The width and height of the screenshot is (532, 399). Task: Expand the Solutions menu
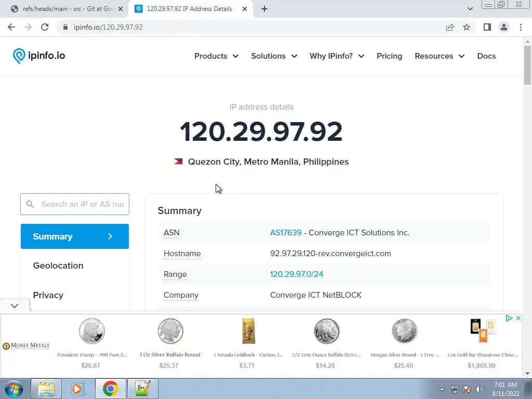tap(274, 56)
